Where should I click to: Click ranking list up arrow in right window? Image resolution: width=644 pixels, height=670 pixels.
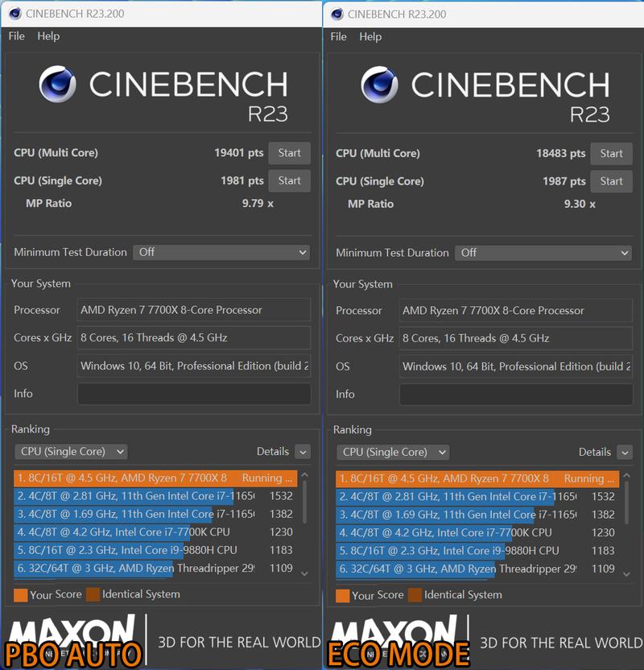(626, 475)
